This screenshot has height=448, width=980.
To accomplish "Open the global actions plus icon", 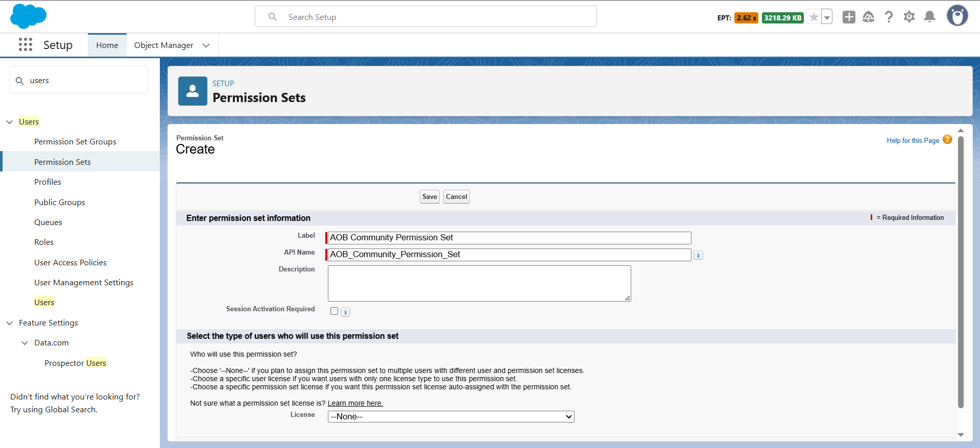I will (849, 17).
